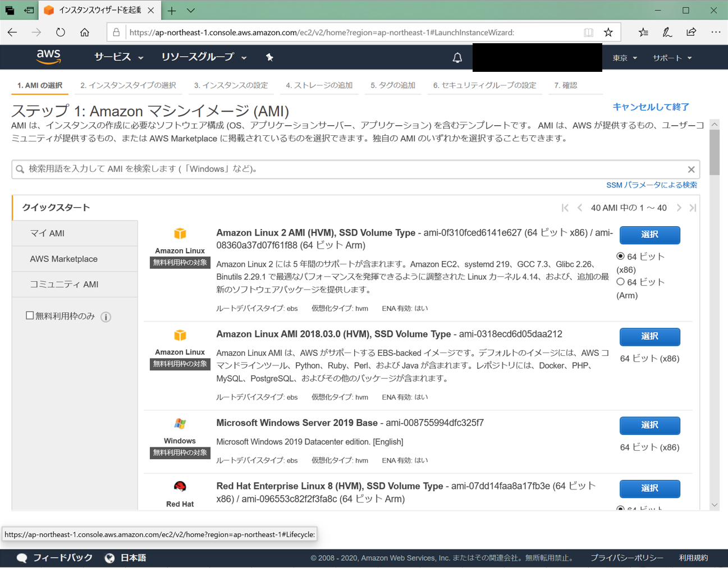This screenshot has height=568, width=728.
Task: Click フィードバック in footer
Action: coord(63,558)
